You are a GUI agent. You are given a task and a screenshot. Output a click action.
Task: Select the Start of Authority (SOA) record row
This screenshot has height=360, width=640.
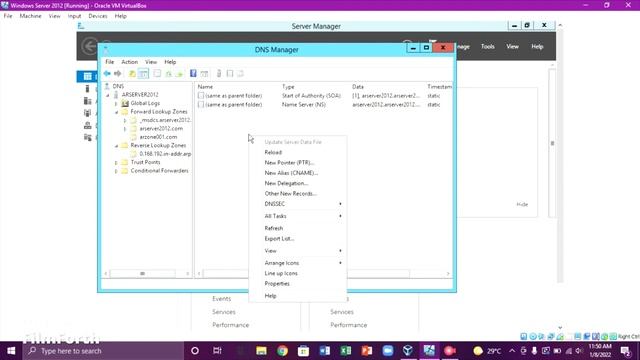(x=324, y=96)
